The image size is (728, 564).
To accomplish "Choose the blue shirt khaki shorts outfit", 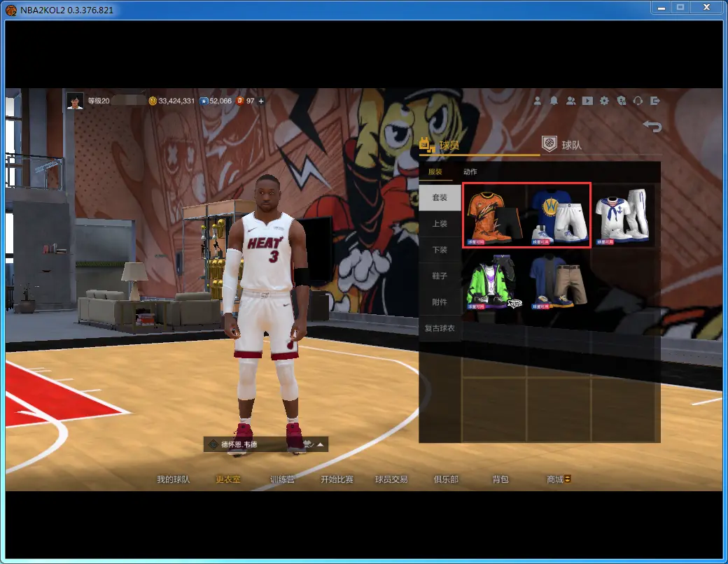I will coord(559,281).
